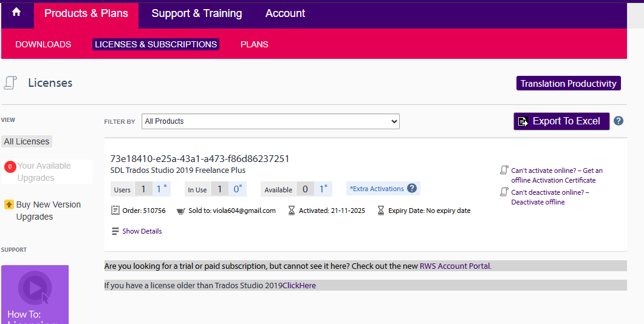Open the RWS Account Portal link
This screenshot has height=324, width=644.
coord(454,266)
